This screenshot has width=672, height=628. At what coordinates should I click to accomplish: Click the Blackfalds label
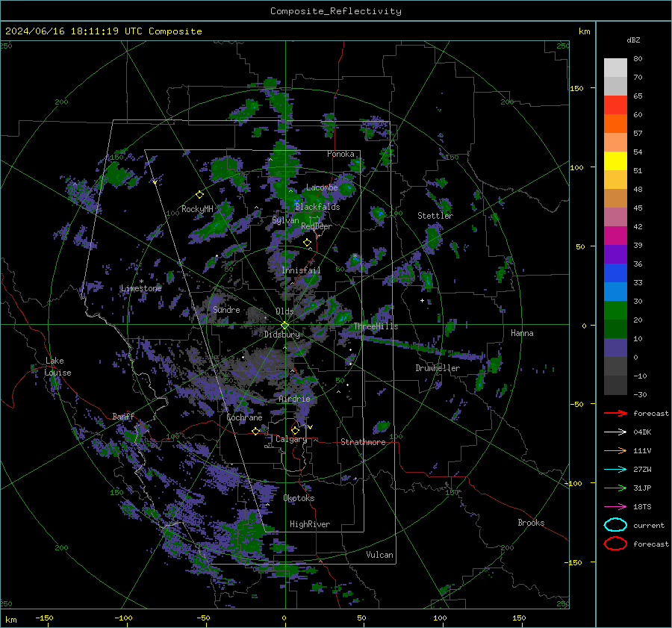point(317,207)
